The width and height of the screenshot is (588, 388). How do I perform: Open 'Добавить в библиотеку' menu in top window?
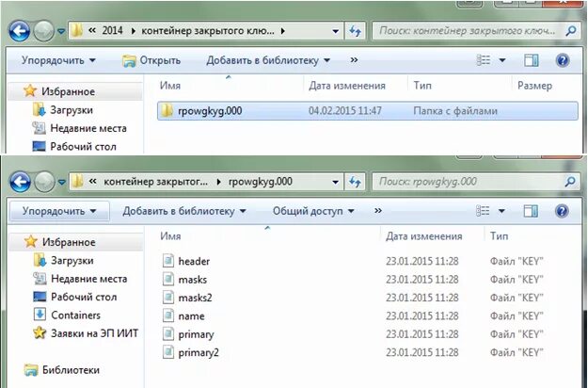(268, 60)
